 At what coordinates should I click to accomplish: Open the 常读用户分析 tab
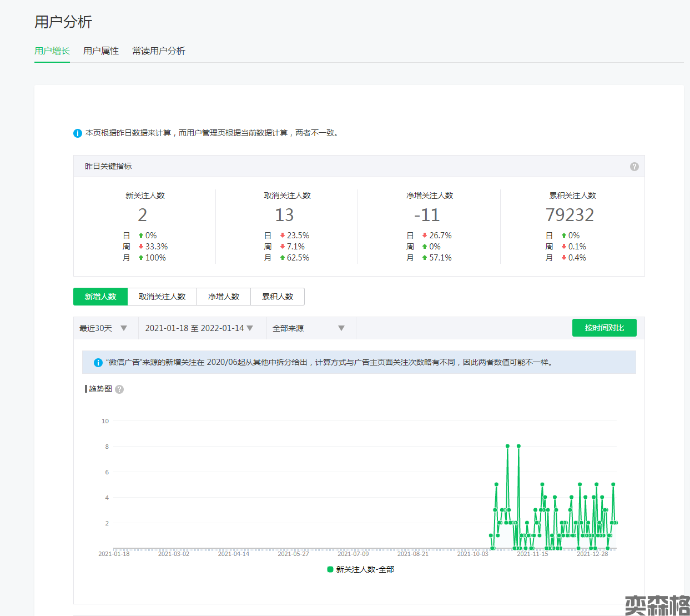pyautogui.click(x=159, y=51)
